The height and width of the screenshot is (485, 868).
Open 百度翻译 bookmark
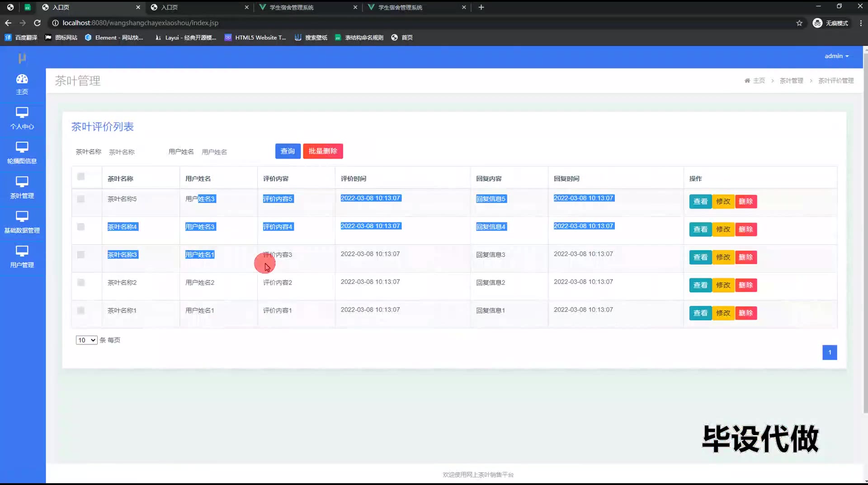coord(21,38)
